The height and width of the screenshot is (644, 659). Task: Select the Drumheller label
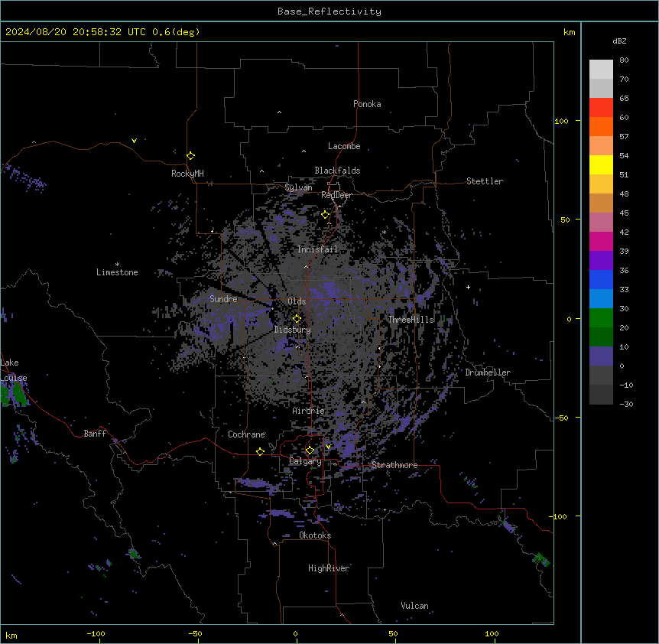(x=488, y=372)
